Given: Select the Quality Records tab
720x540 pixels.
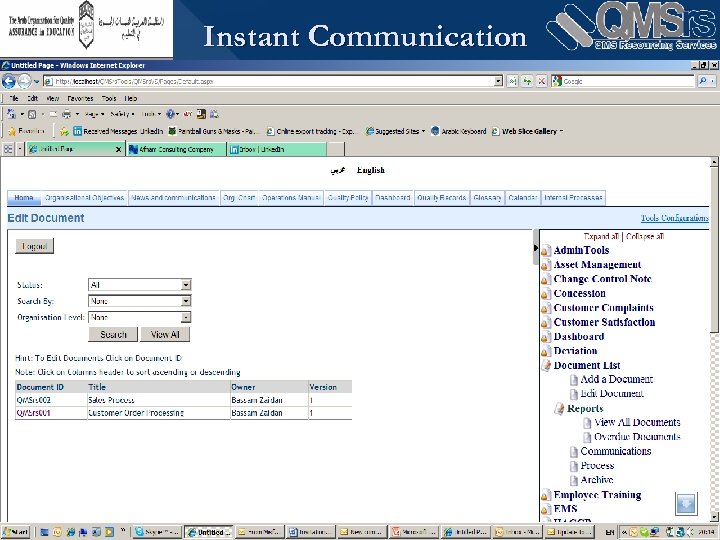Looking at the screenshot, I should tap(441, 198).
